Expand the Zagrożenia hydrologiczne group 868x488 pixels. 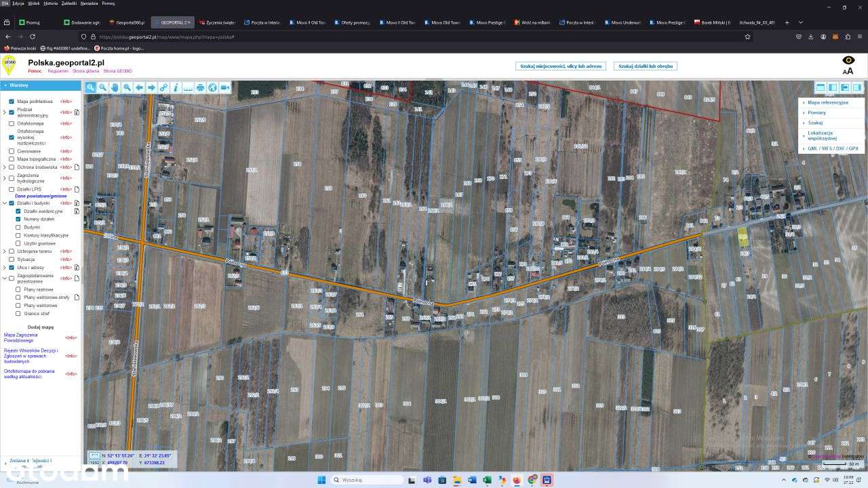[x=4, y=178]
